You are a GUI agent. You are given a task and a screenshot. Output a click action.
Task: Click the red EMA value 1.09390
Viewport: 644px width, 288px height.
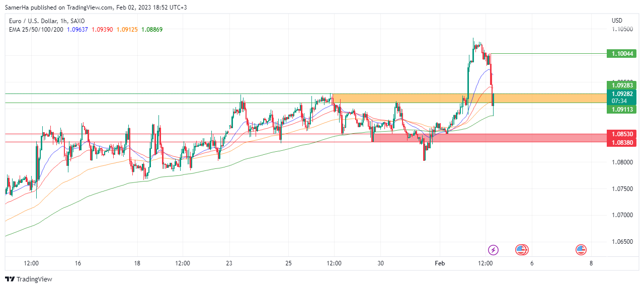pos(102,29)
